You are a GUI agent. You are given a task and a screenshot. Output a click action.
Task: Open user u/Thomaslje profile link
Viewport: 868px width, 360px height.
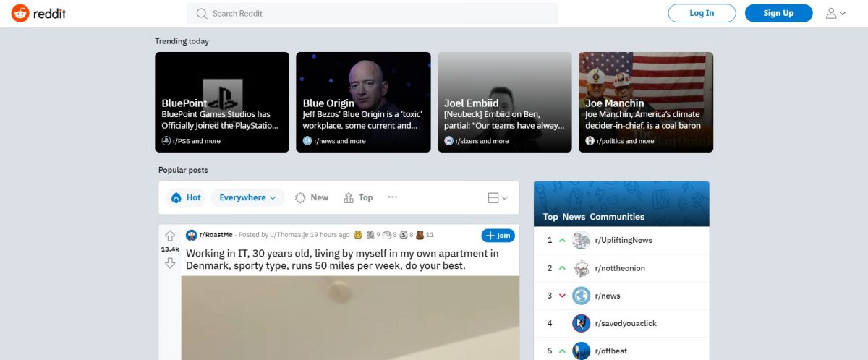pyautogui.click(x=289, y=235)
